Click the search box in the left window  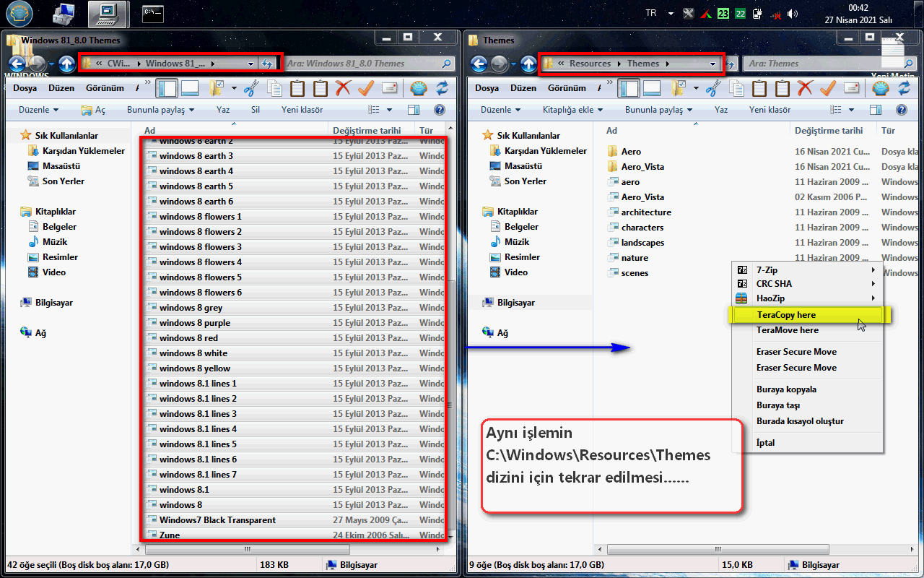coord(368,64)
